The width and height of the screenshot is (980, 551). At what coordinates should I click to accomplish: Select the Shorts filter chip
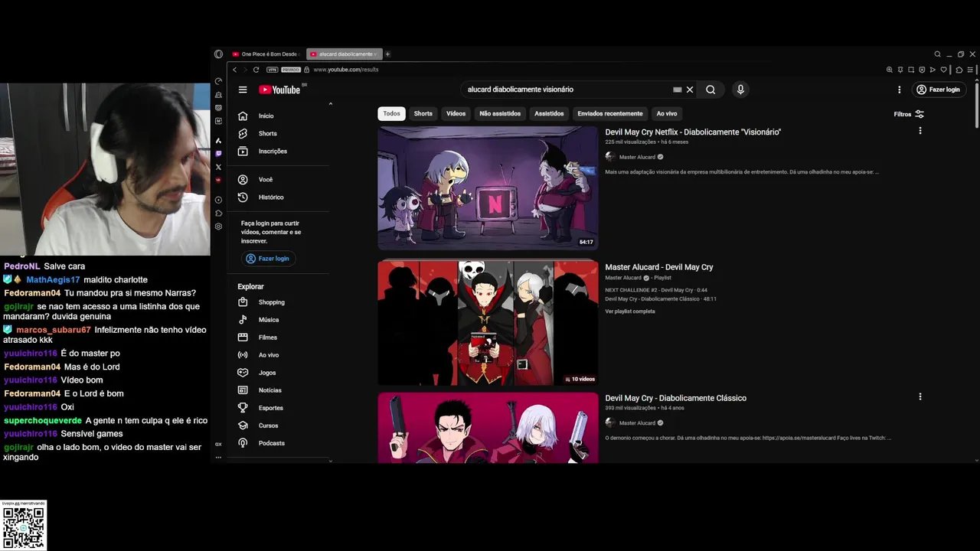423,114
